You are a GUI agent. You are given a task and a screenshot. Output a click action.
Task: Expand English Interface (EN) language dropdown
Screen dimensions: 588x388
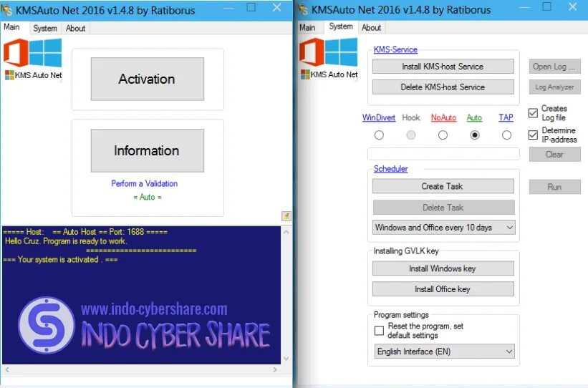pos(444,351)
